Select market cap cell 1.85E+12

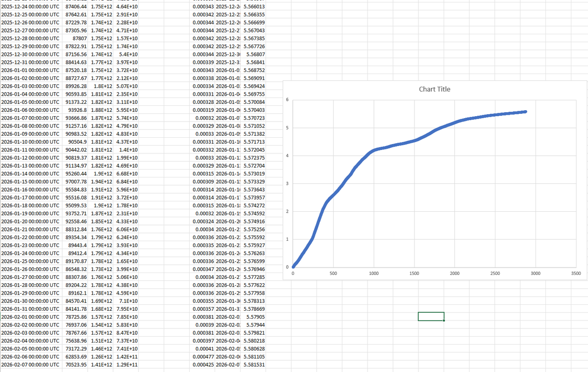click(101, 221)
